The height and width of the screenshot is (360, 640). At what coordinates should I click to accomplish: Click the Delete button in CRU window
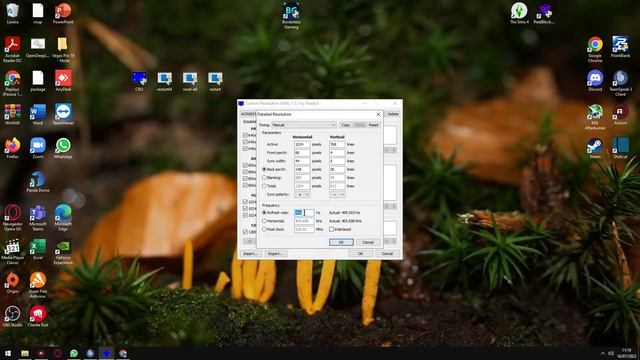[x=393, y=114]
